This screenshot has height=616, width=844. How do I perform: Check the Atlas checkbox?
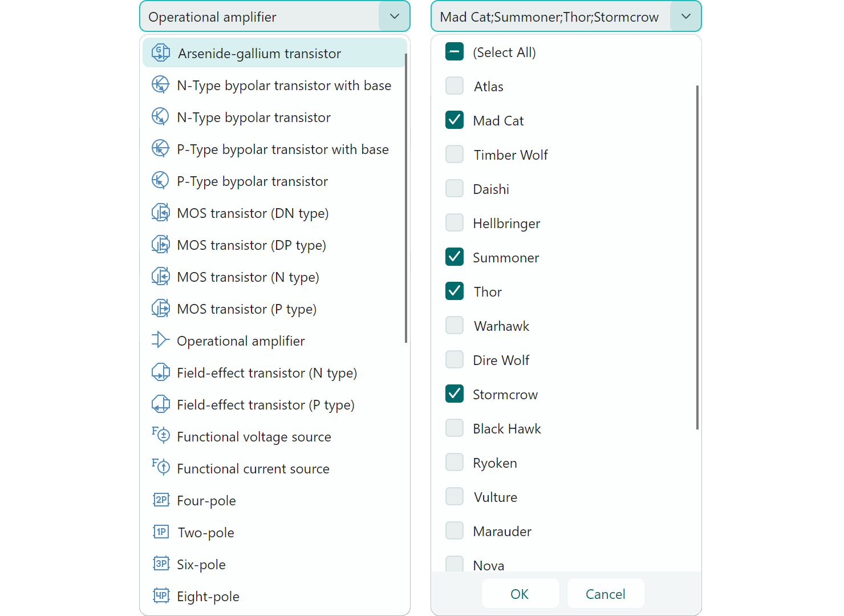click(455, 86)
